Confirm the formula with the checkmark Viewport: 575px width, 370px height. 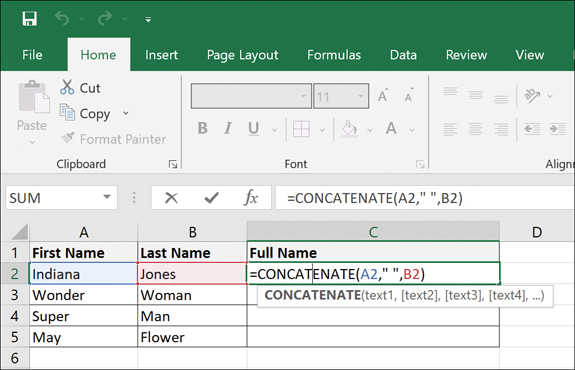(x=212, y=198)
